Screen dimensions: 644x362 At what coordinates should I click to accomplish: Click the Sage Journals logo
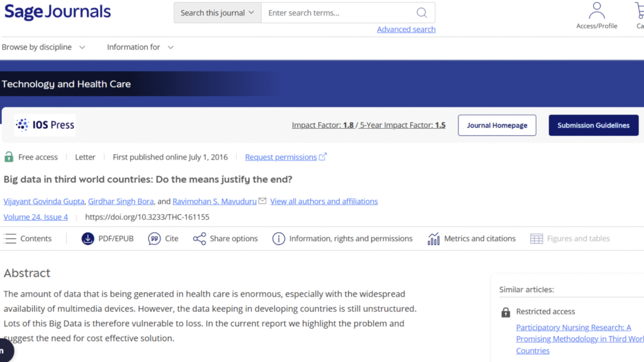pos(57,12)
